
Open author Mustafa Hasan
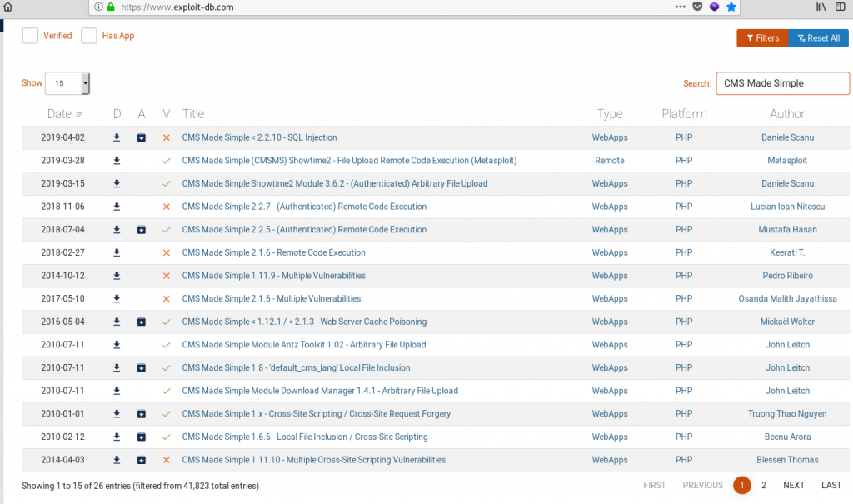tap(788, 230)
